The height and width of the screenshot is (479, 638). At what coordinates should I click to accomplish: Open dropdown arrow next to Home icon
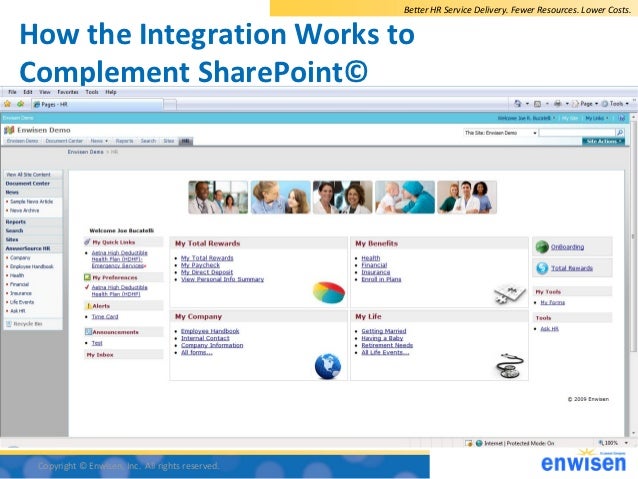(527, 104)
